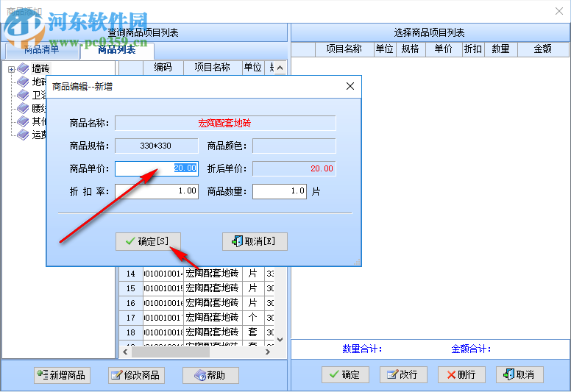Viewport: 571px width, 392px height.
Task: Click 取消[E] button in edit dialog
Action: (255, 241)
